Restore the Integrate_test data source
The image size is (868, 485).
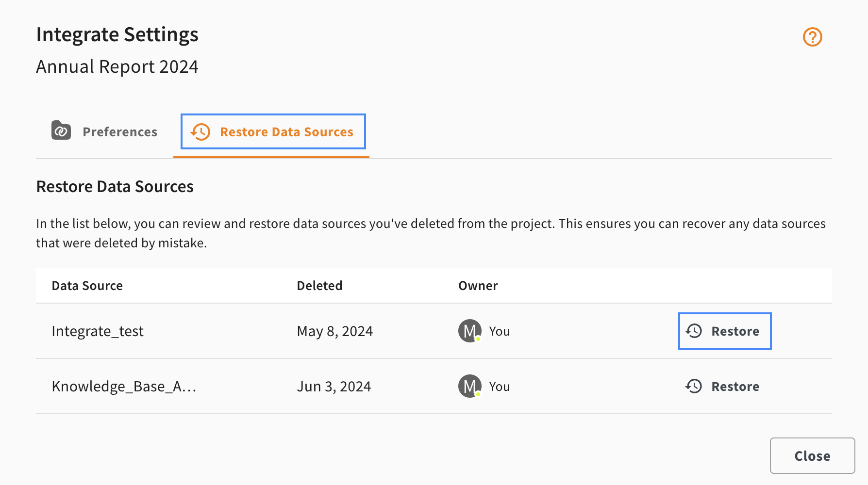725,331
